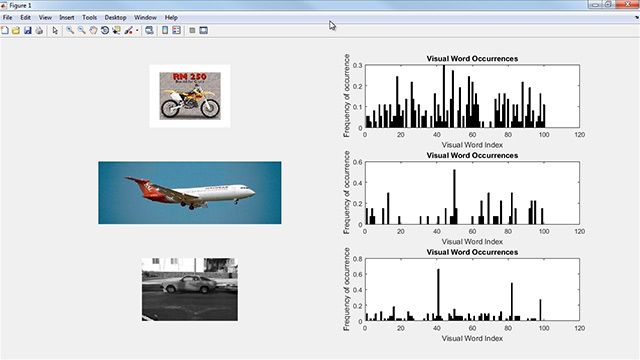Open the Insert menu

click(67, 18)
